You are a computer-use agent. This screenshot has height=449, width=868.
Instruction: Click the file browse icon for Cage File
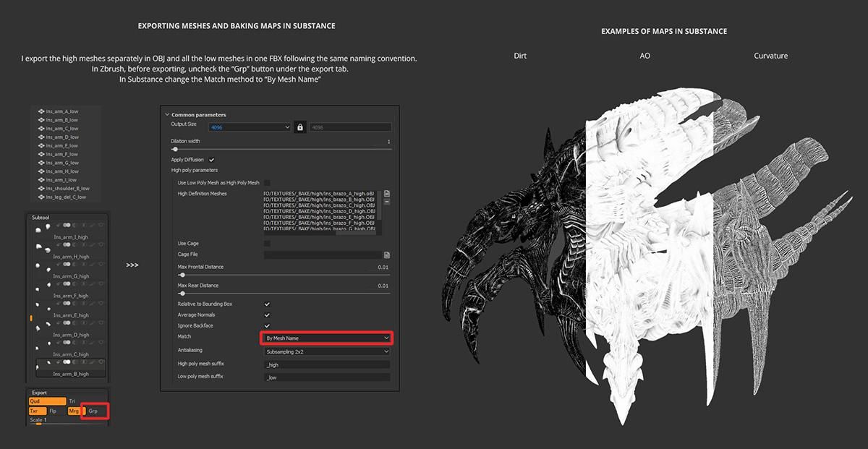pos(387,255)
